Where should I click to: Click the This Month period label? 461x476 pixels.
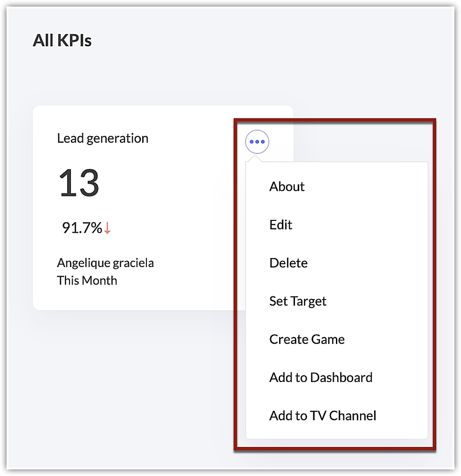pos(87,281)
